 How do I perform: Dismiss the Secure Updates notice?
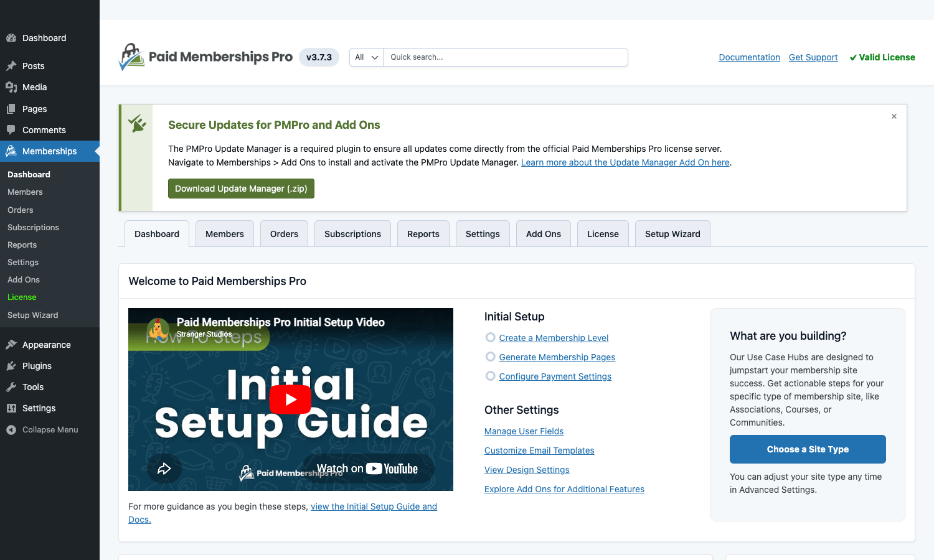[894, 116]
